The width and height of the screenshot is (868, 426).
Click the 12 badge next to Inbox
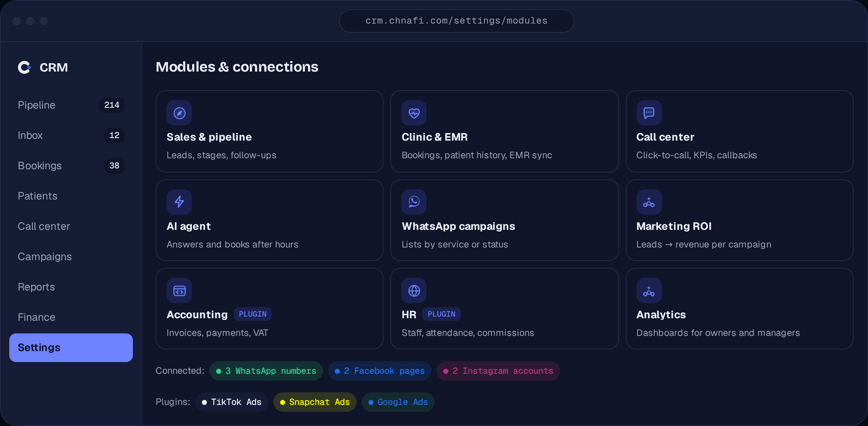point(114,135)
